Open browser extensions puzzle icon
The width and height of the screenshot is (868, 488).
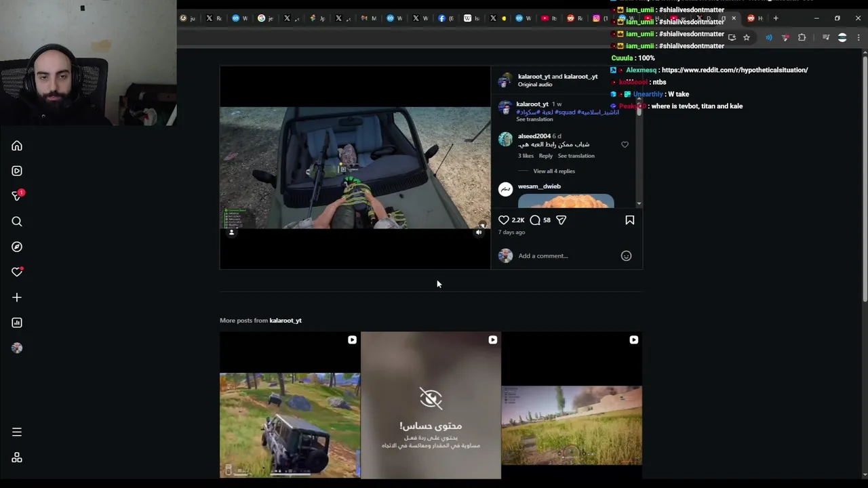coord(802,37)
